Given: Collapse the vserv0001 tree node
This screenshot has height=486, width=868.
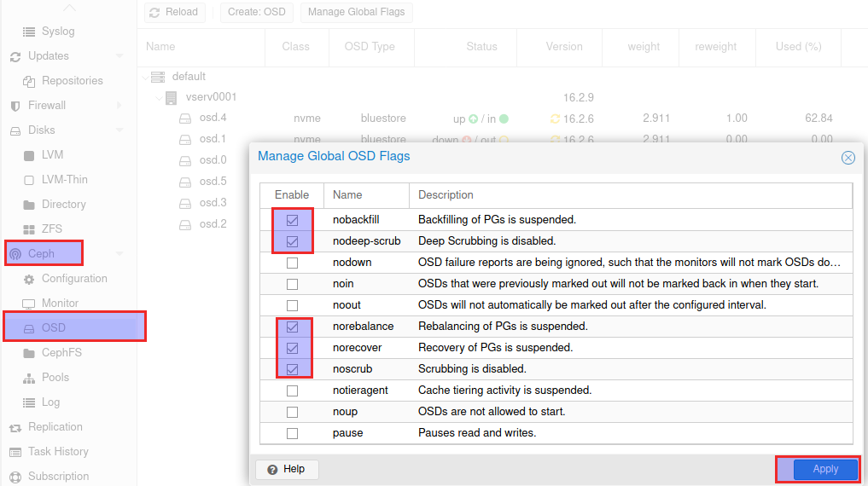Looking at the screenshot, I should tap(159, 98).
